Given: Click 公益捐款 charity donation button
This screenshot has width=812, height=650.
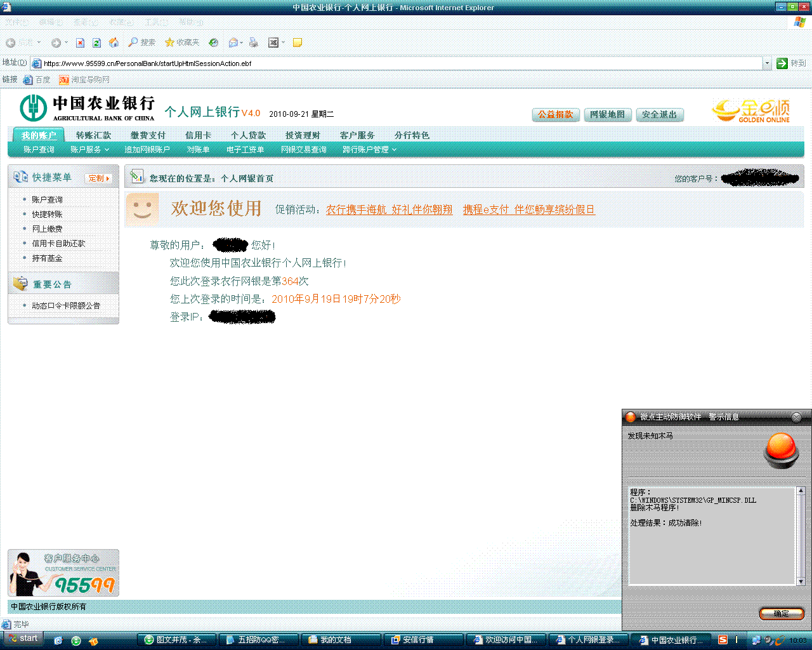Looking at the screenshot, I should pyautogui.click(x=555, y=115).
